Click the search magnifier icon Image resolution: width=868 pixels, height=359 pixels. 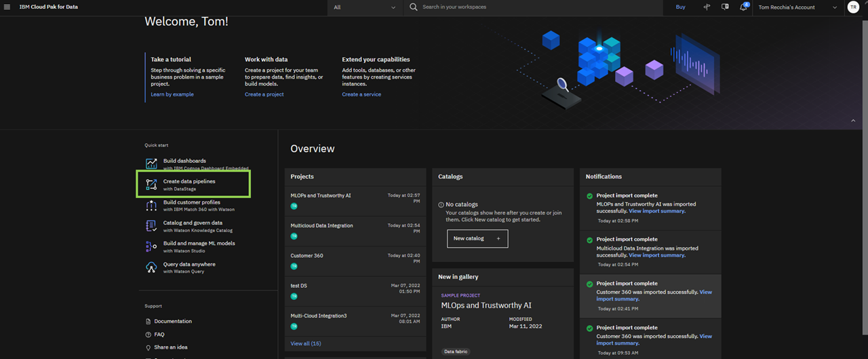pos(414,7)
